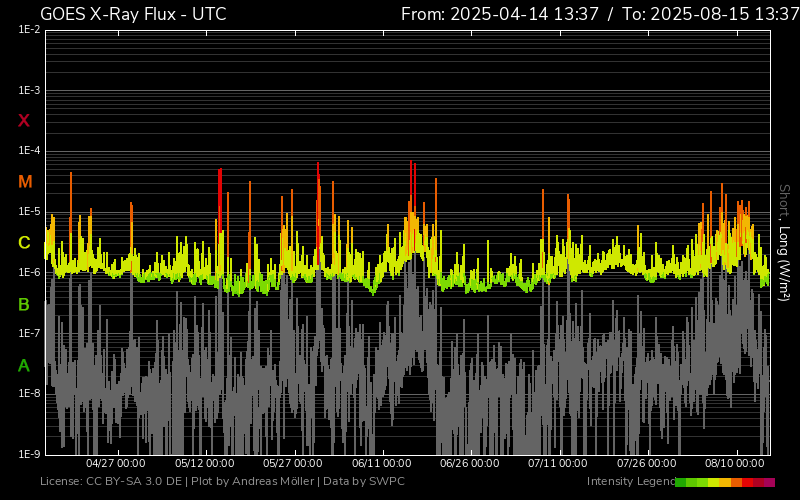Click the 1E-4 y-axis label
Screen dimensions: 800x500
point(29,151)
